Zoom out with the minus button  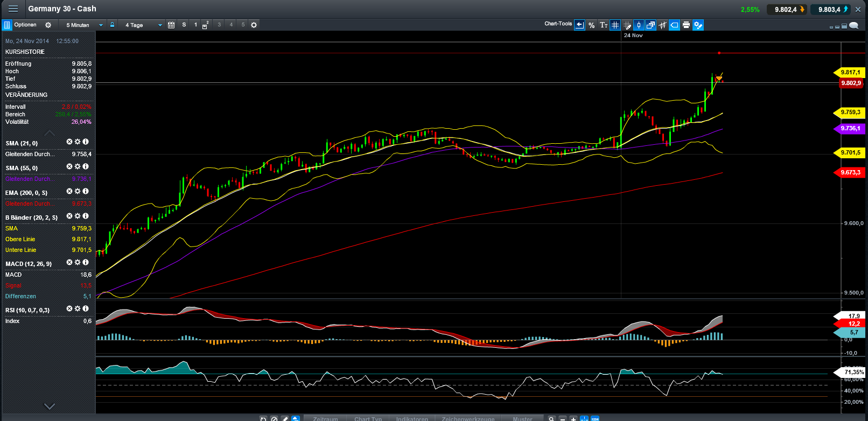tap(563, 419)
